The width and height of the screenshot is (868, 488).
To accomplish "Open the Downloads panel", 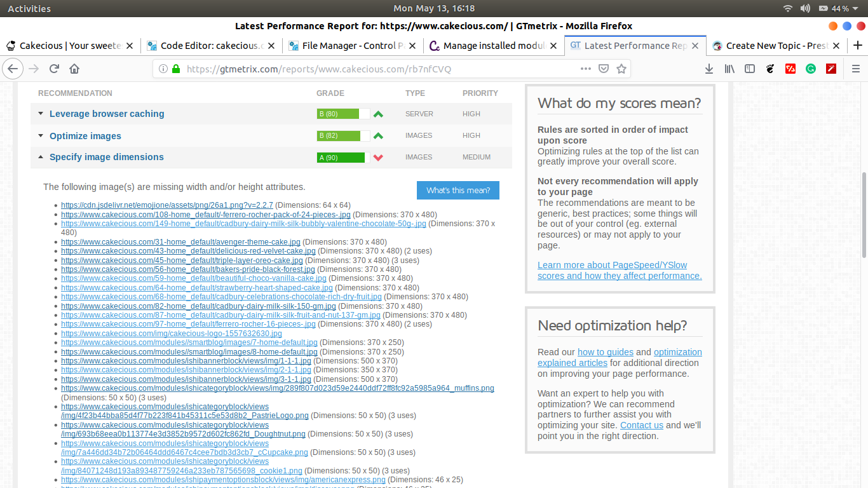I will coord(709,69).
